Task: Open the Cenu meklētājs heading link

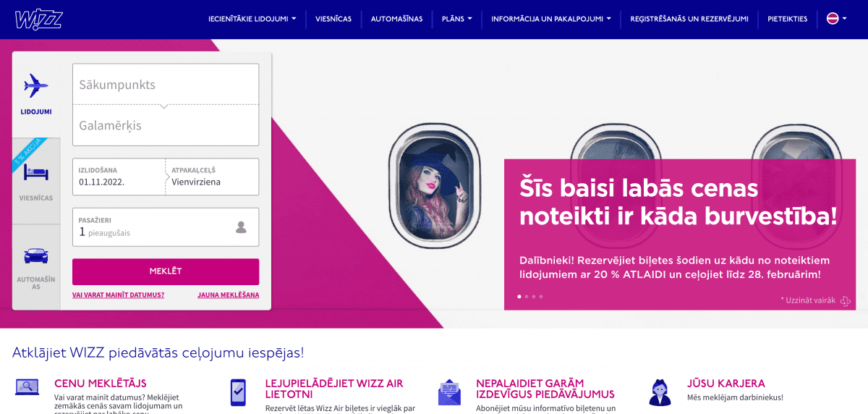Action: (101, 384)
